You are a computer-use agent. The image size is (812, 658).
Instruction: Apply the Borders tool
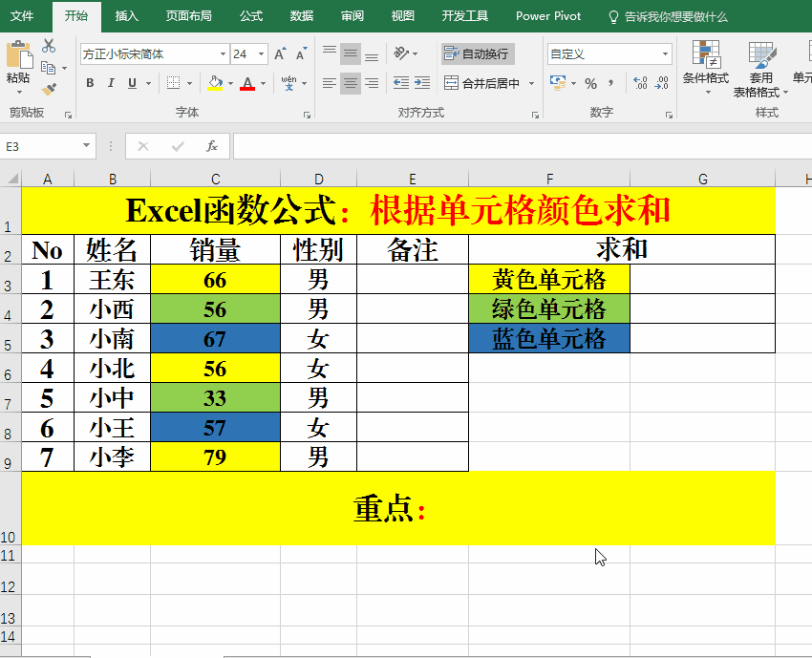pyautogui.click(x=173, y=83)
